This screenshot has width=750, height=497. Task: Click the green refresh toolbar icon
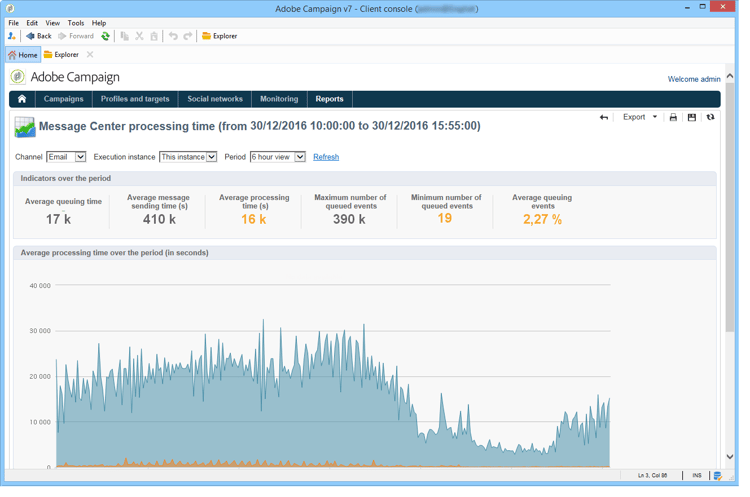(x=105, y=36)
